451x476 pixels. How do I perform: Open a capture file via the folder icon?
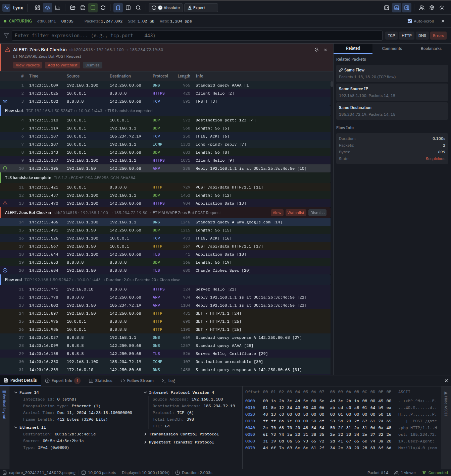[72, 7]
